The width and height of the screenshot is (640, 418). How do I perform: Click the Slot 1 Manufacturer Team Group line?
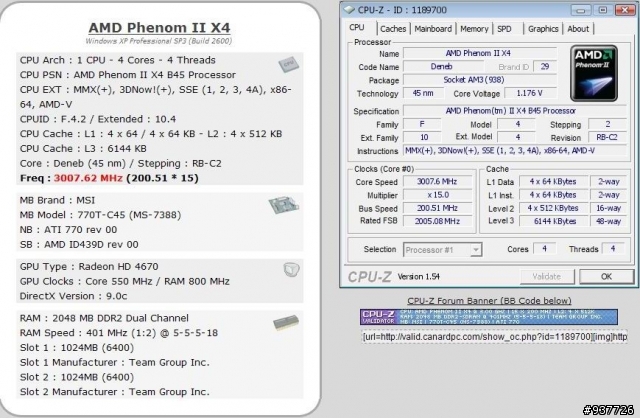point(115,362)
